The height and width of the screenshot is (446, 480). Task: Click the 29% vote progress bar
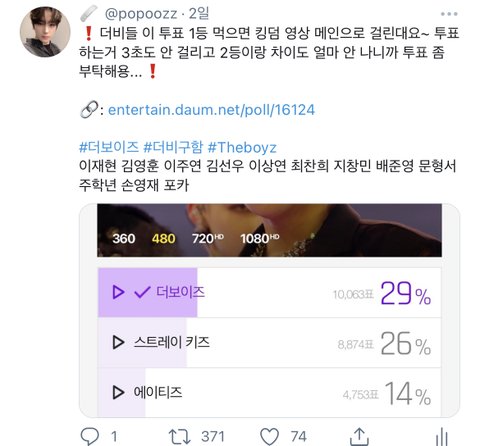pyautogui.click(x=148, y=292)
